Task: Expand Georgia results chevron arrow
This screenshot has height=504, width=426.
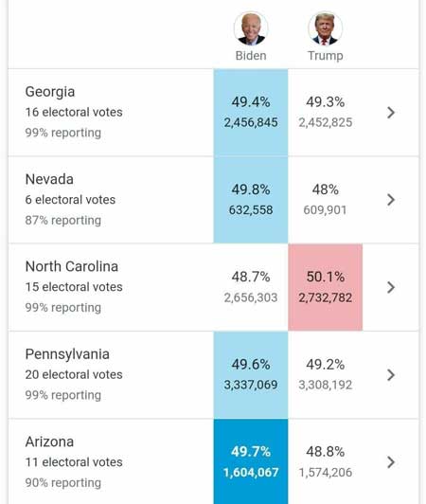Action: (x=391, y=113)
